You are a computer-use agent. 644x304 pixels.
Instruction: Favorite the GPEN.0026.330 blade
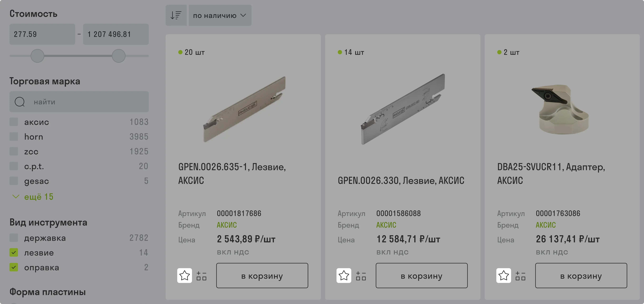[344, 276]
